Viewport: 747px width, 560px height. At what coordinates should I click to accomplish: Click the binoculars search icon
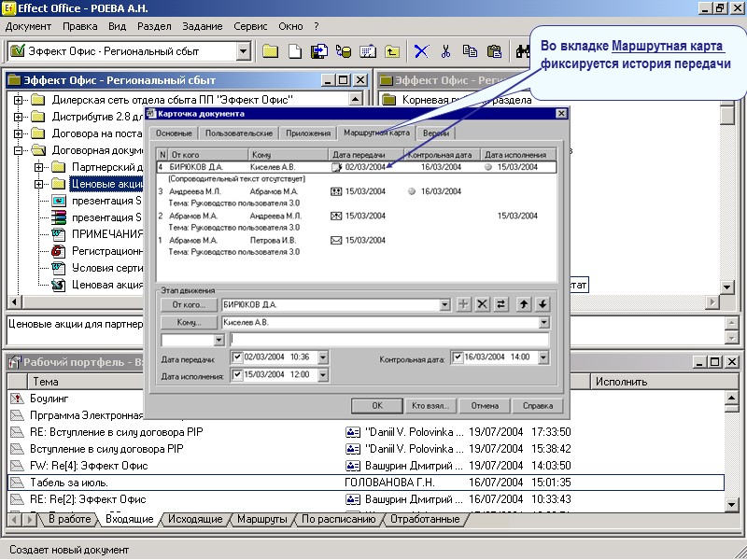(x=523, y=51)
